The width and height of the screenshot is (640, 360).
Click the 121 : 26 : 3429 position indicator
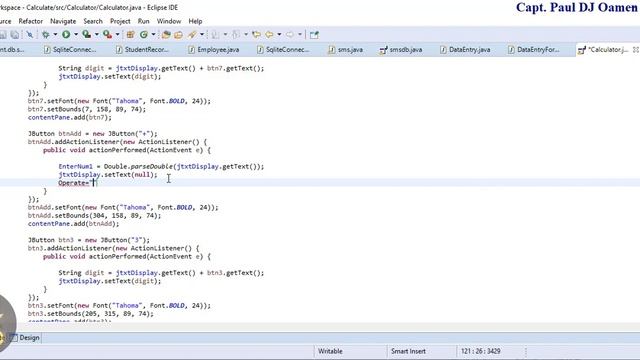(480, 351)
